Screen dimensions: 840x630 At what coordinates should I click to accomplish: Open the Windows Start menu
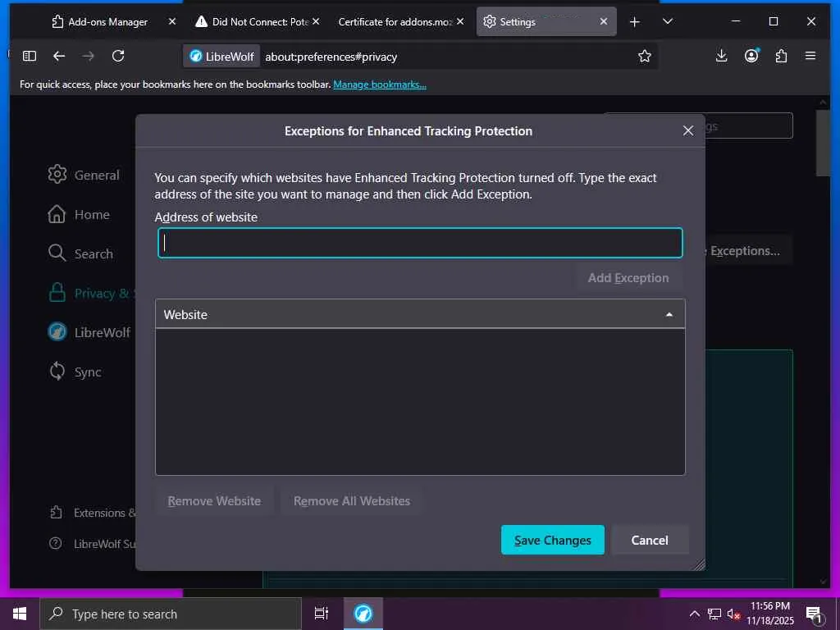[20, 614]
